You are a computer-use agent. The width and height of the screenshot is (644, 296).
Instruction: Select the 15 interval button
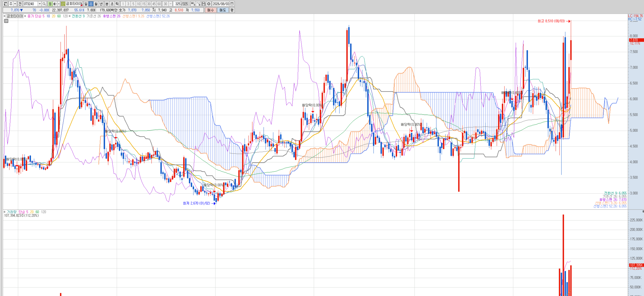pos(144,4)
